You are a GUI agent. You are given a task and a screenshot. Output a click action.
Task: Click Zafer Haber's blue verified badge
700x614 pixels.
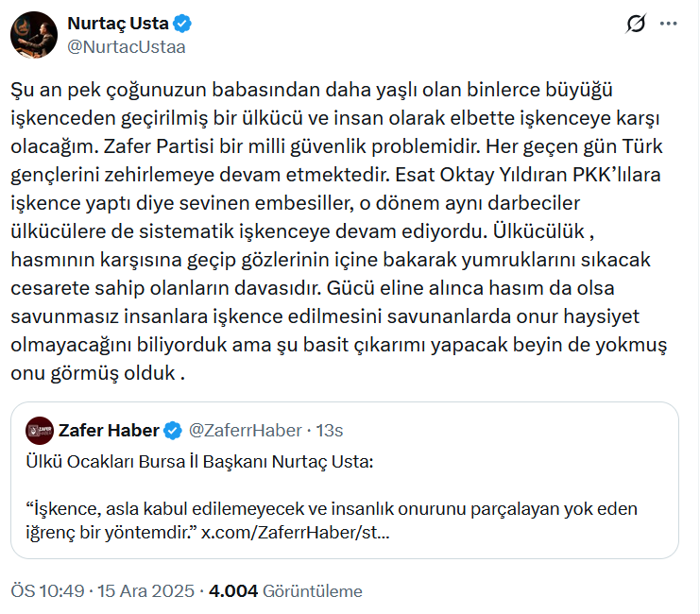(173, 431)
